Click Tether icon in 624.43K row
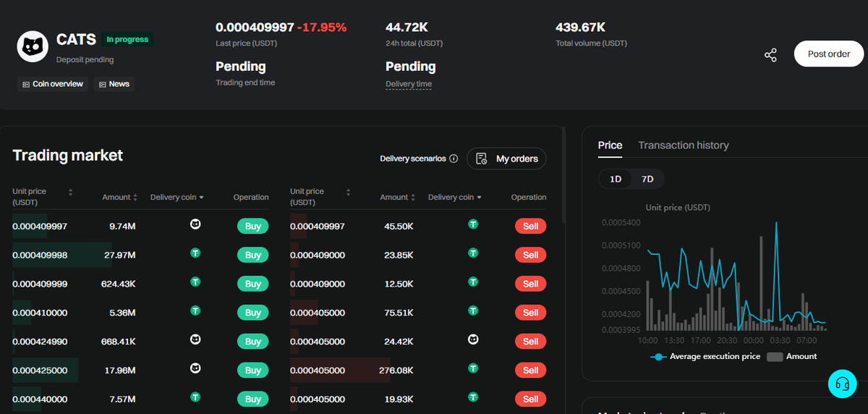 (x=195, y=282)
